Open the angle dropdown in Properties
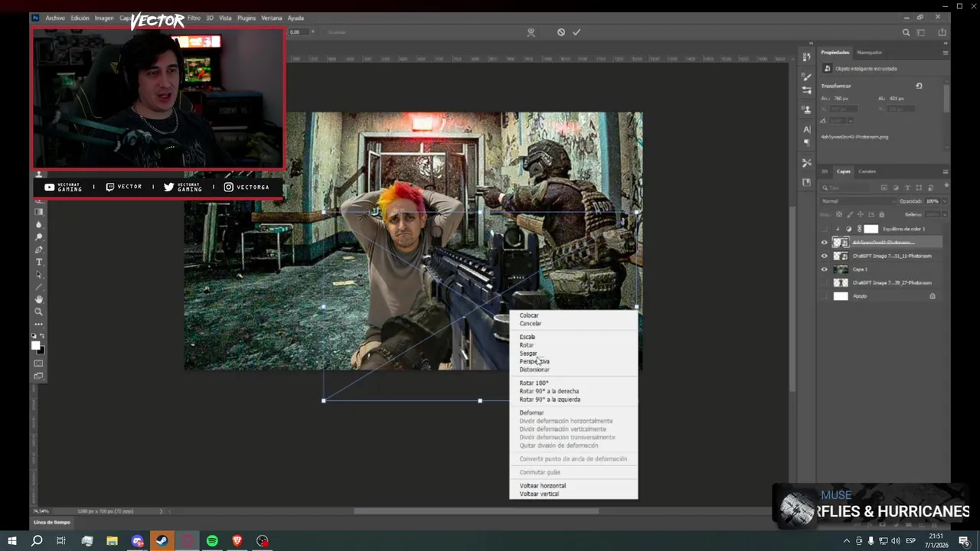This screenshot has width=980, height=551. [851, 120]
